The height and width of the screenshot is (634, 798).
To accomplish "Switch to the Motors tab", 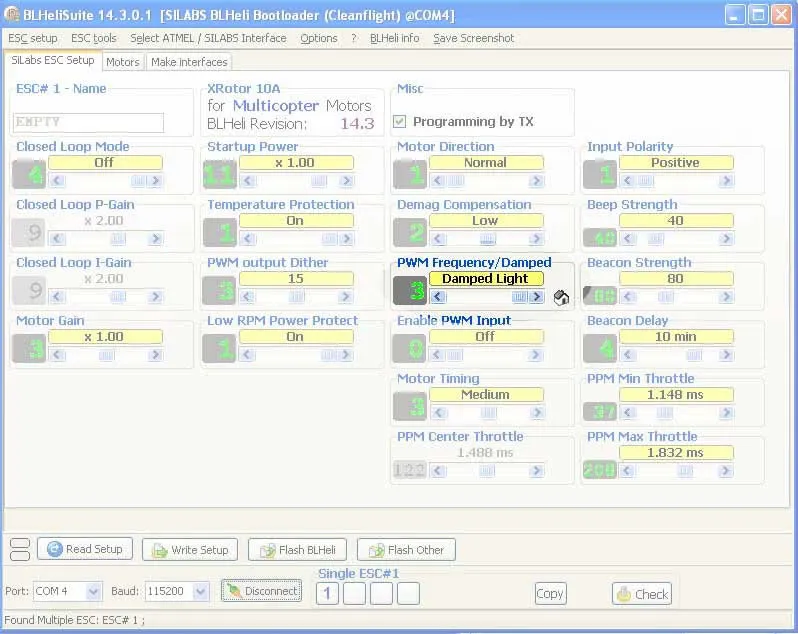I will click(123, 62).
